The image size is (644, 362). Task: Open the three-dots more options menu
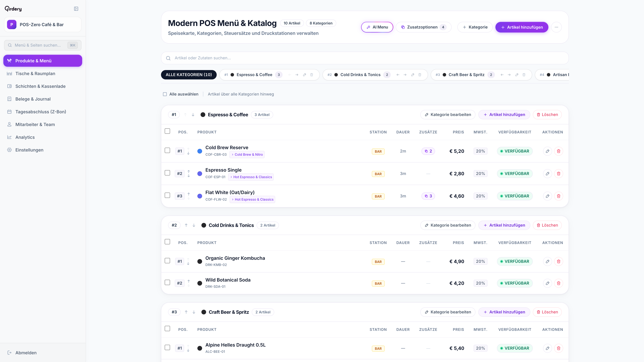coord(556,27)
